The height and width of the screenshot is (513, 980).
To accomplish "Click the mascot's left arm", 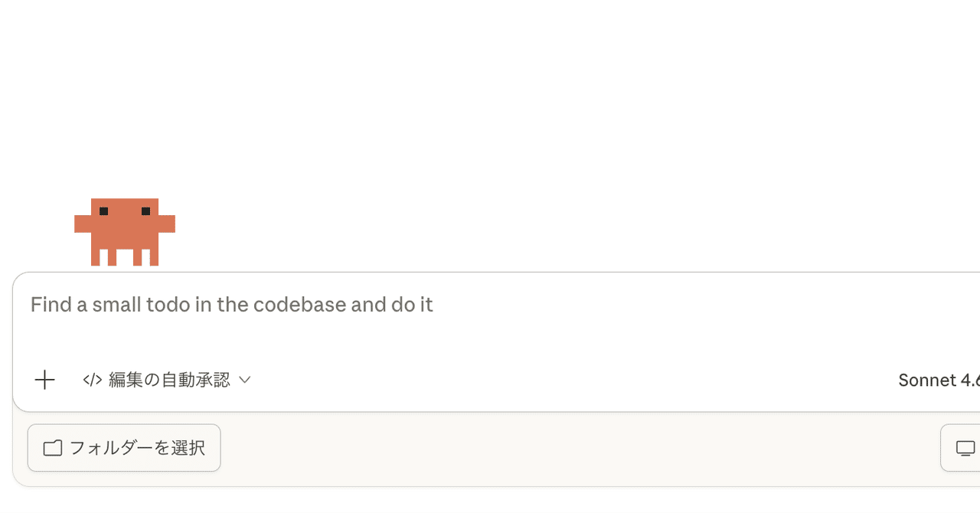I will point(82,224).
